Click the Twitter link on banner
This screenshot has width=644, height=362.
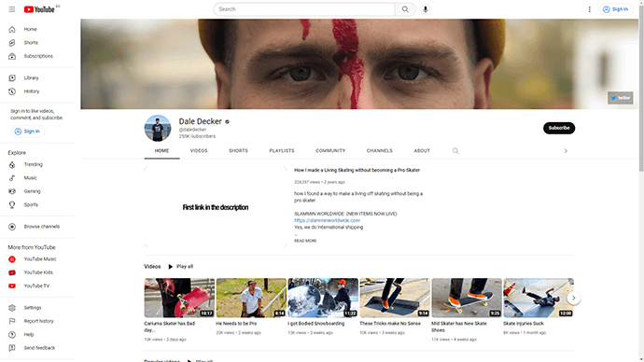click(x=620, y=98)
